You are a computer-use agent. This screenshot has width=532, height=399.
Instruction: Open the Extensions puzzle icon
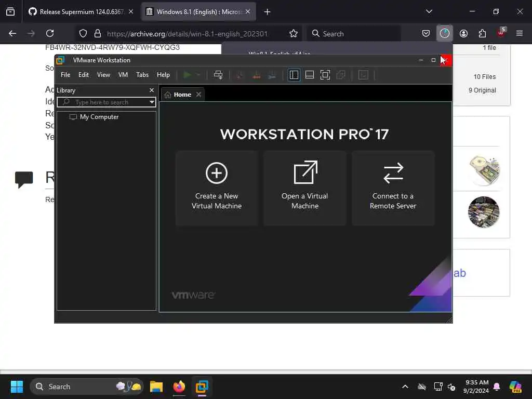(482, 33)
